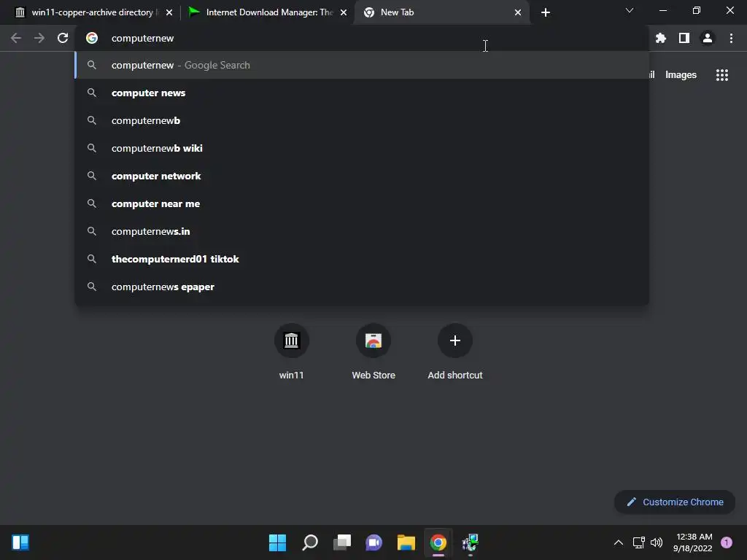Image resolution: width=747 pixels, height=560 pixels.
Task: Open the rightmost taskbar app icon
Action: click(x=471, y=542)
